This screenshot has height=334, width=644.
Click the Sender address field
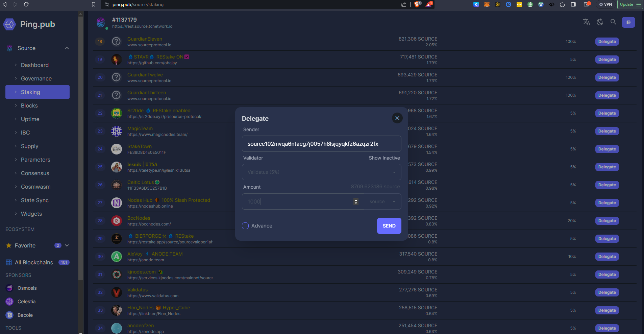pyautogui.click(x=321, y=144)
